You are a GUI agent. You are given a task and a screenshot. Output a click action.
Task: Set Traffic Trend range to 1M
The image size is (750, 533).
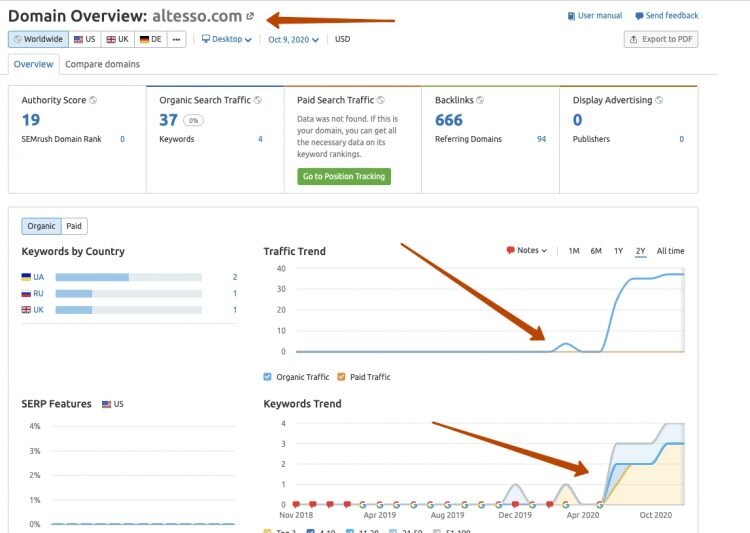574,251
